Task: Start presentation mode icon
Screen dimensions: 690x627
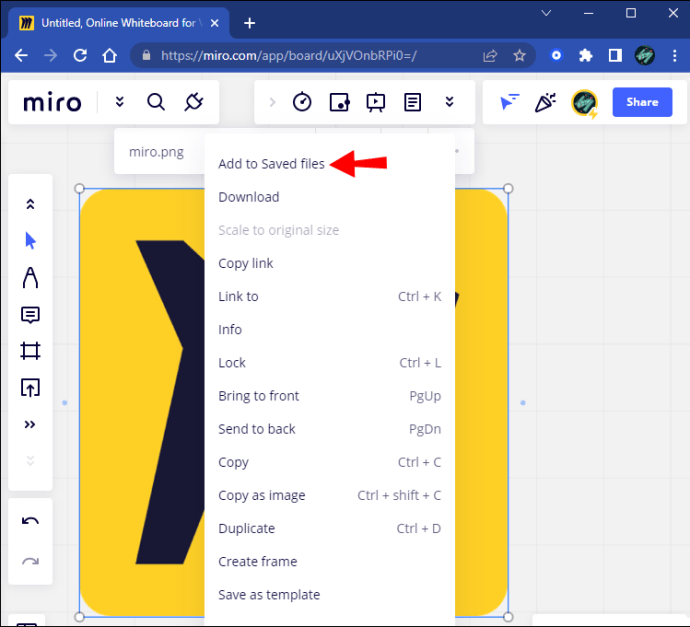Action: 376,103
